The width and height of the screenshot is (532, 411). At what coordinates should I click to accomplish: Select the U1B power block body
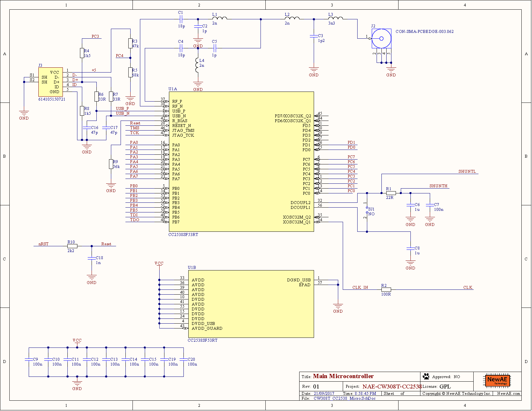(x=251, y=304)
